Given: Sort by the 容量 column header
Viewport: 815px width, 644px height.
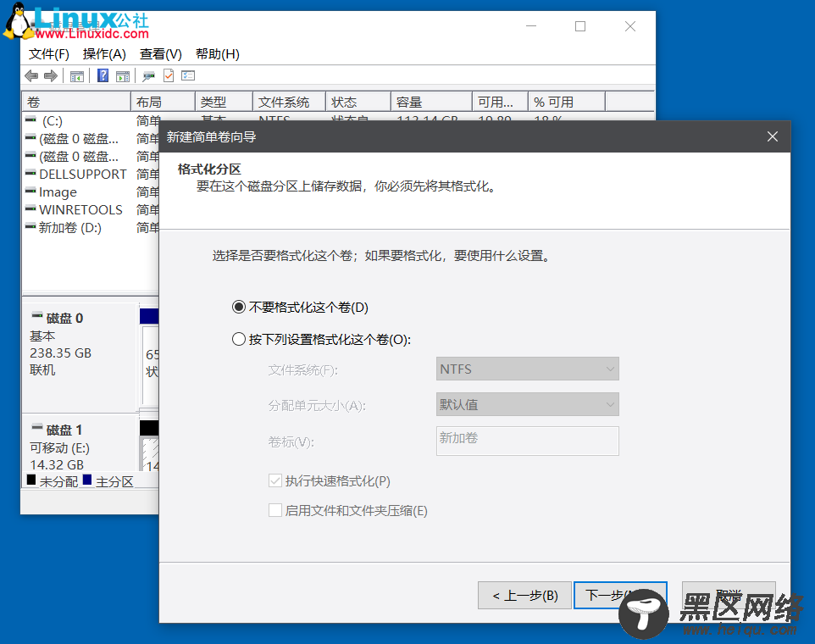Looking at the screenshot, I should click(x=431, y=102).
